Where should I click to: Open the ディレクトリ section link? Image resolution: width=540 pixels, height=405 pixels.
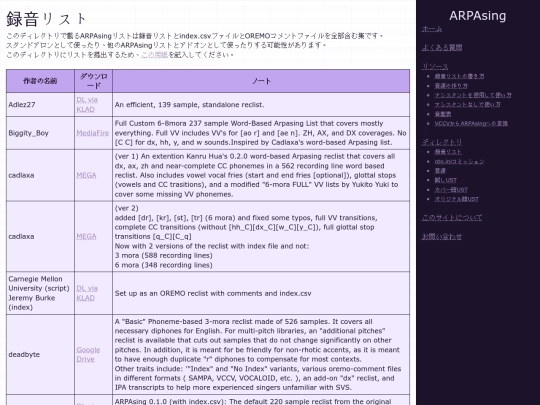click(442, 142)
